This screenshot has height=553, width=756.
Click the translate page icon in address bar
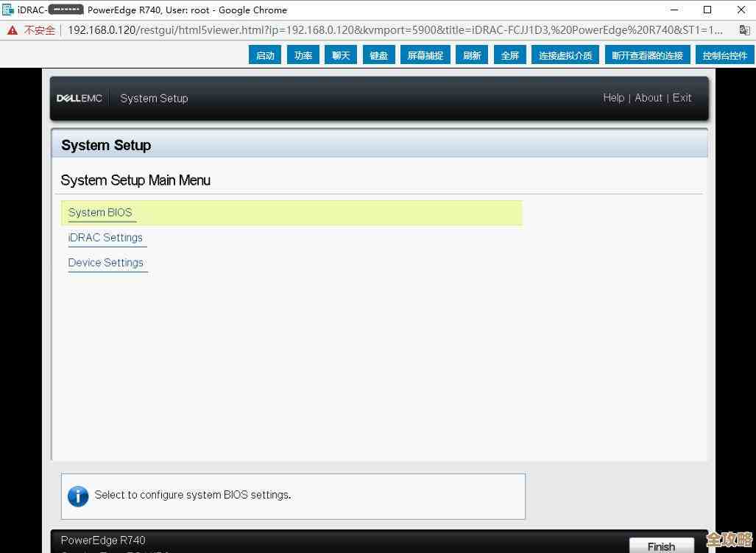744,30
